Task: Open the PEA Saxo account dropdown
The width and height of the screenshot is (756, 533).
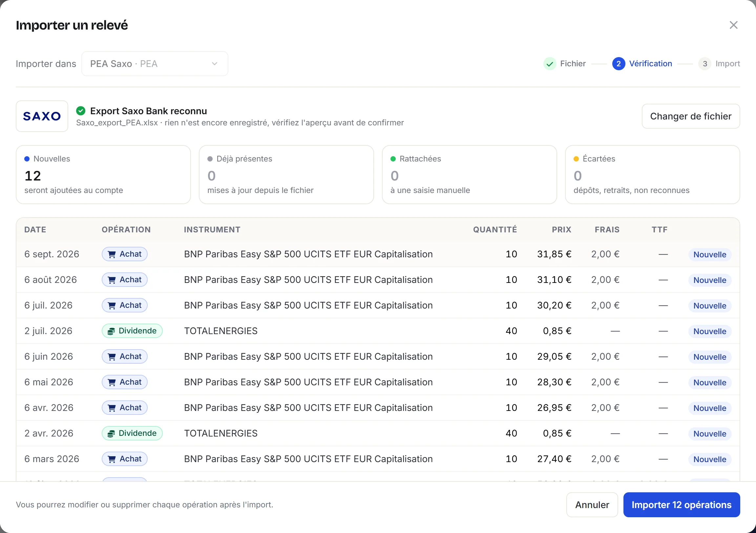Action: click(x=155, y=64)
